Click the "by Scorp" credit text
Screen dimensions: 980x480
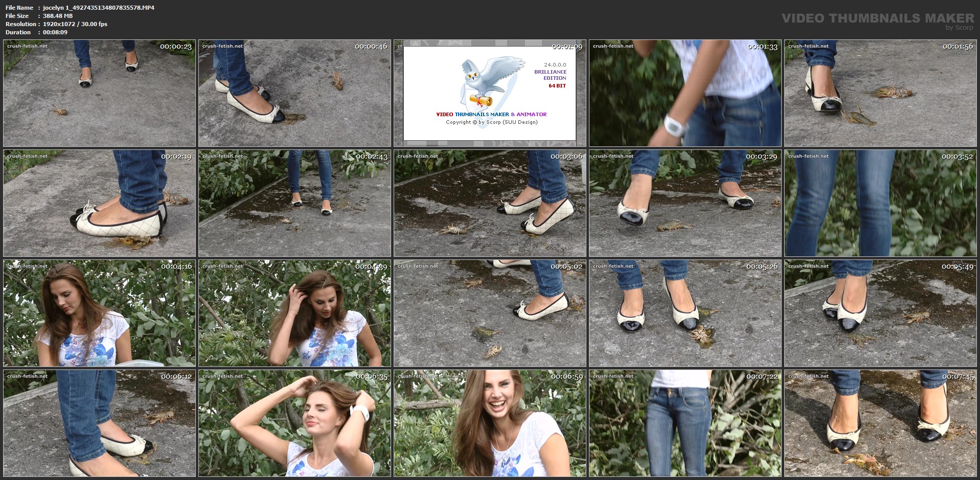tap(959, 28)
